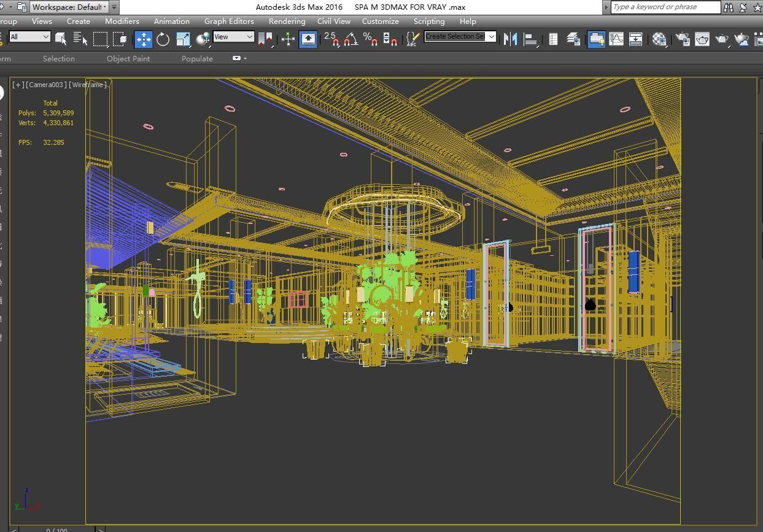Open Layer Explorer
Screen dimensions: 763x532
point(574,39)
